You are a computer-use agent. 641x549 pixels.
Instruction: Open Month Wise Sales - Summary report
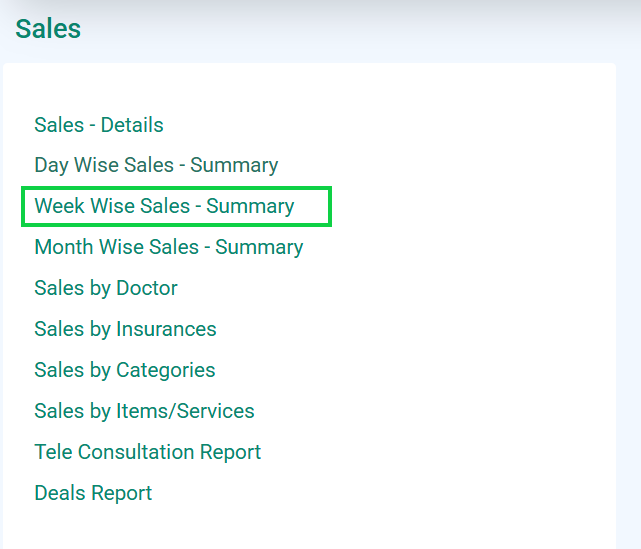click(168, 247)
